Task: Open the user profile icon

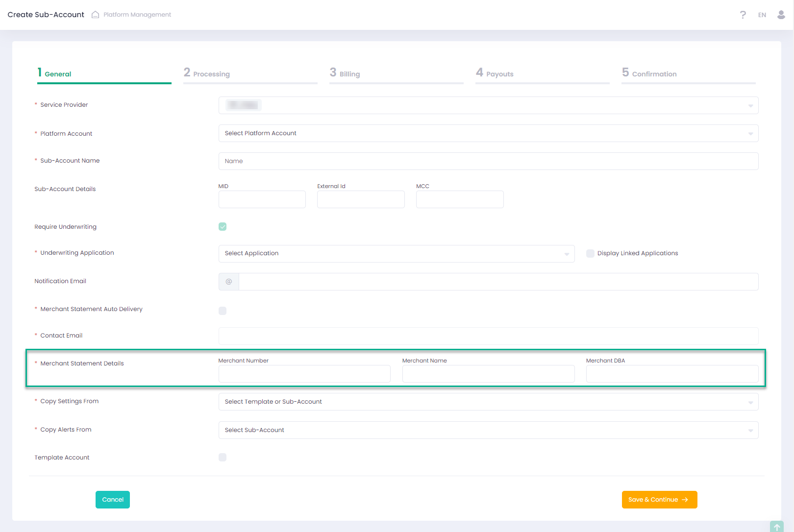Action: click(781, 15)
